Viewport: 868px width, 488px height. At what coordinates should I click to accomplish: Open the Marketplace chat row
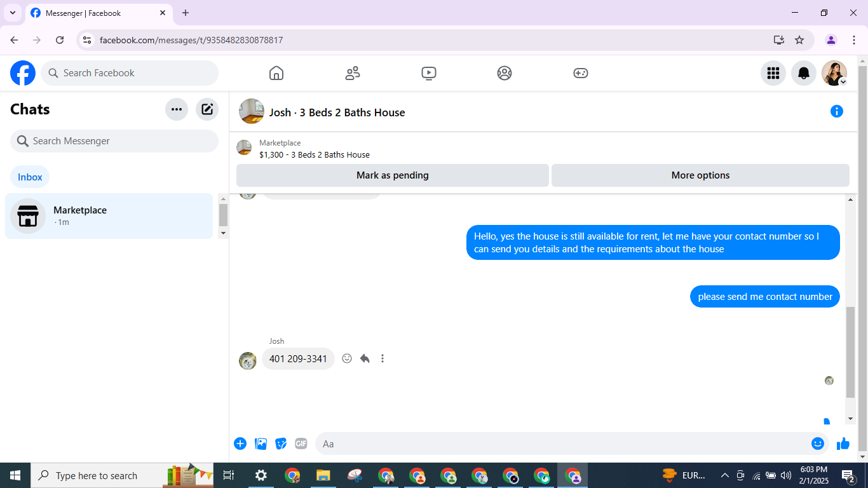[109, 216]
